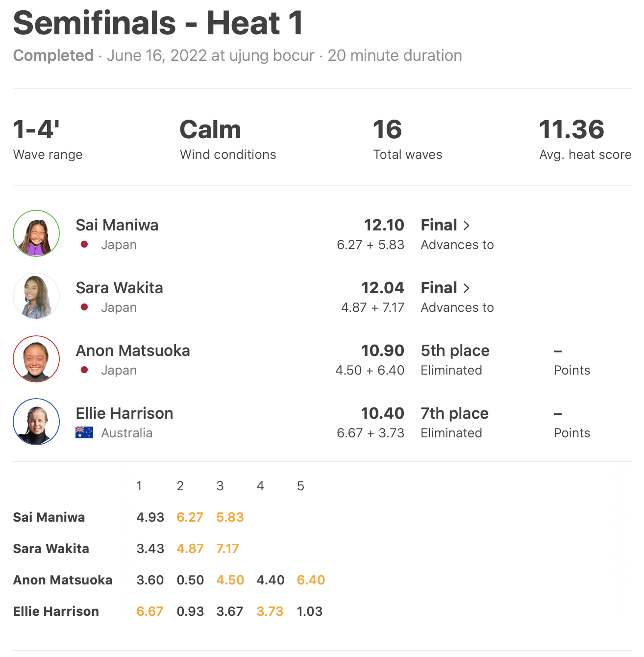Open the Final link for Sai Maniwa

pyautogui.click(x=439, y=225)
